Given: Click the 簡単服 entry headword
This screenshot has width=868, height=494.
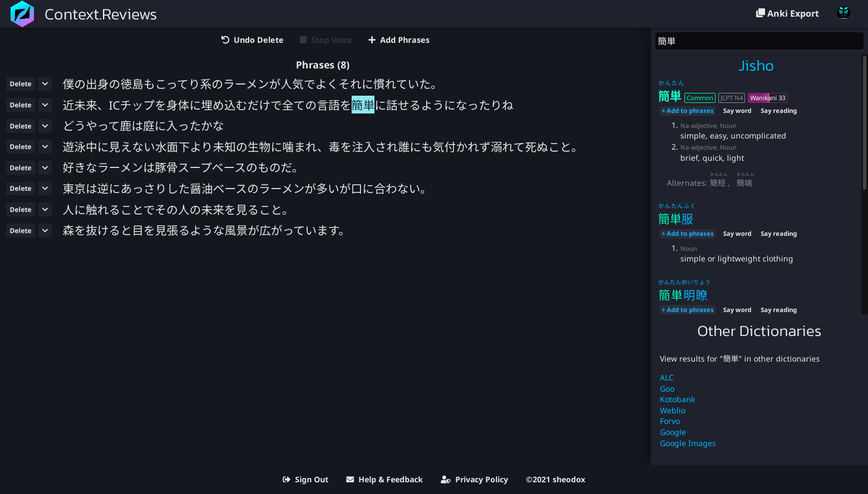Looking at the screenshot, I should pos(676,219).
